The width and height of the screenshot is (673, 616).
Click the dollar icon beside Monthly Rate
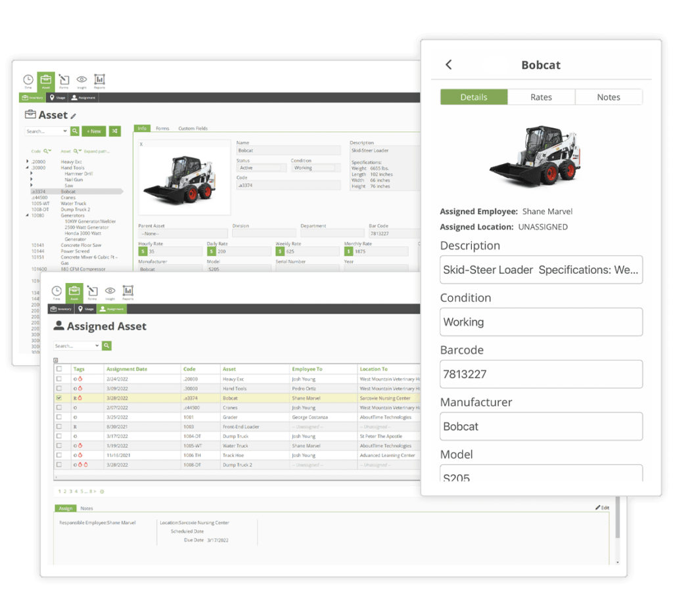click(x=349, y=252)
